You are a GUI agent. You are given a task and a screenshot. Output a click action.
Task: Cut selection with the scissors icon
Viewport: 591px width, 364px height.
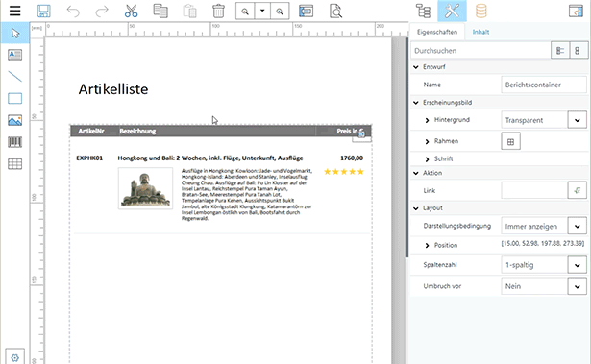[x=131, y=11]
